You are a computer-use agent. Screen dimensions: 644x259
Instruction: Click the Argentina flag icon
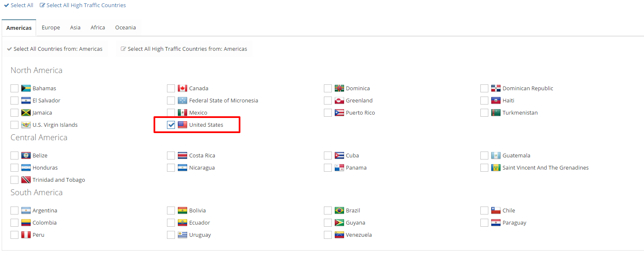[26, 210]
